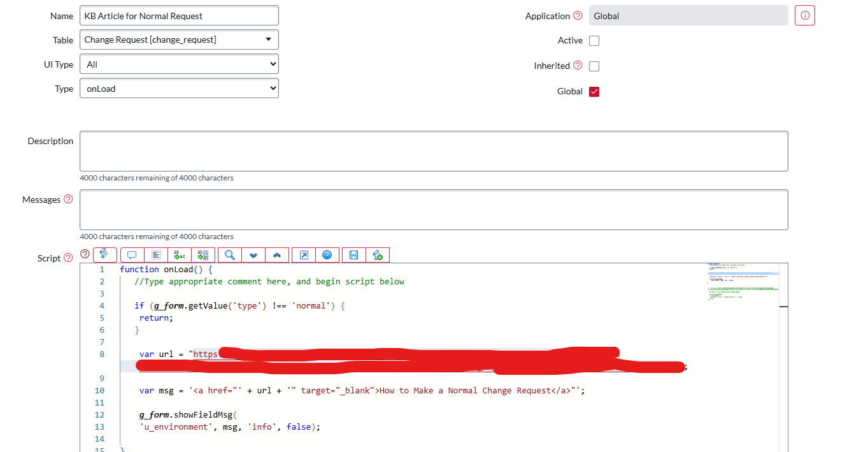The image size is (868, 452).
Task: Run the script syntax checker
Action: [x=377, y=255]
